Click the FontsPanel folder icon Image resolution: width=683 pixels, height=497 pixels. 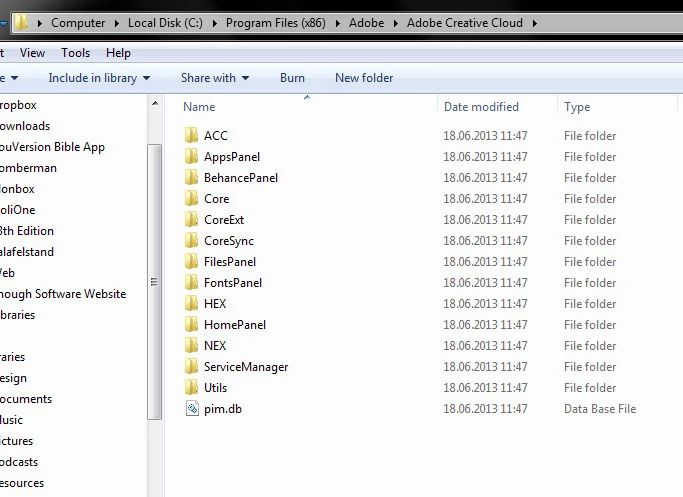(191, 283)
